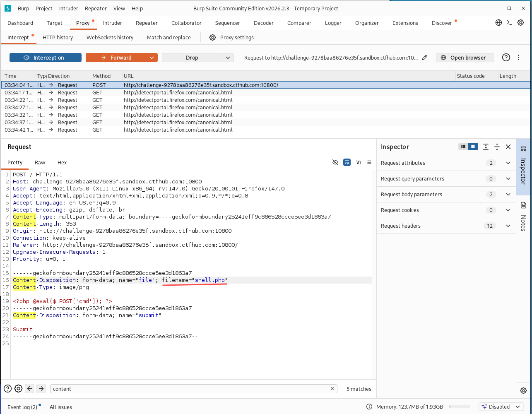Select the 03:34:17 detectportal GET row
This screenshot has width=532, height=414.
coord(265,92)
